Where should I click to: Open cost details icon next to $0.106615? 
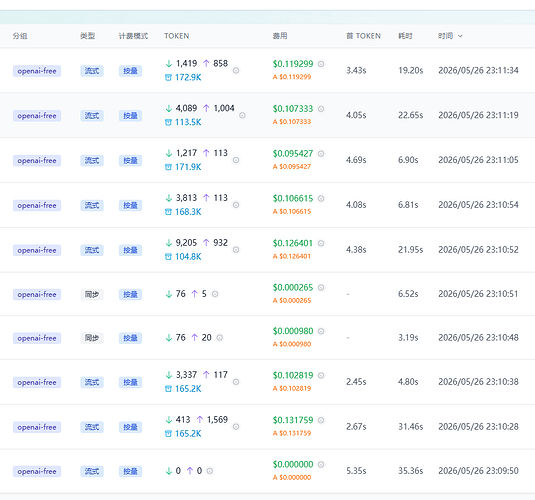click(321, 198)
